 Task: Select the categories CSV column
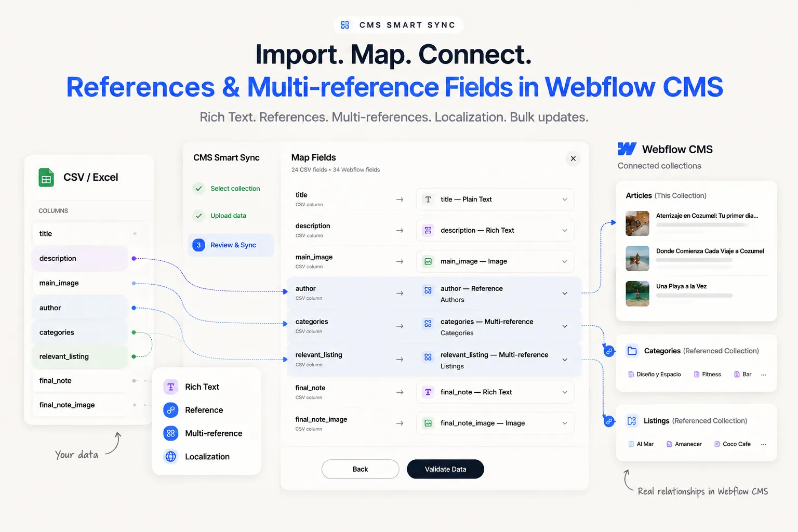[x=80, y=332]
